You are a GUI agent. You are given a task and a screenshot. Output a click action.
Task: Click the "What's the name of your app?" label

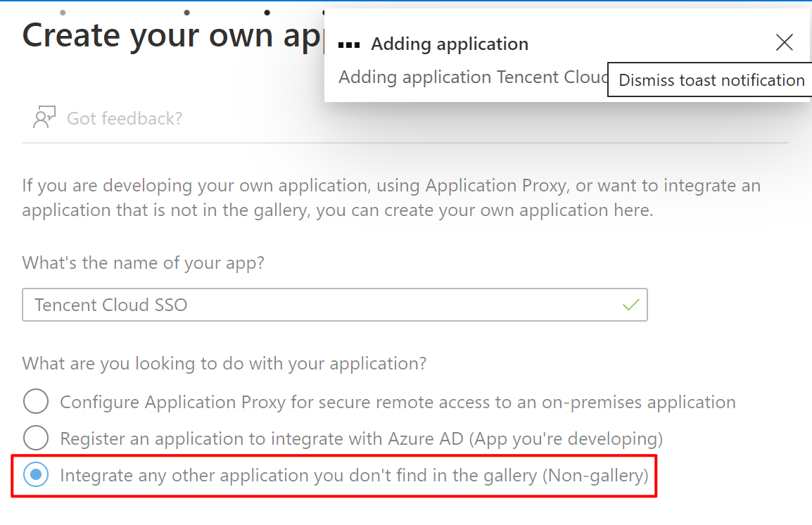coord(144,263)
